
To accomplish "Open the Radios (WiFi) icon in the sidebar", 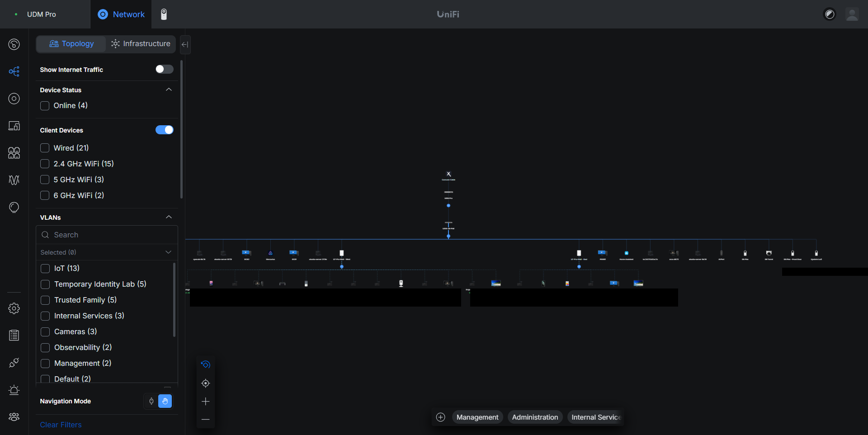I will 14,180.
